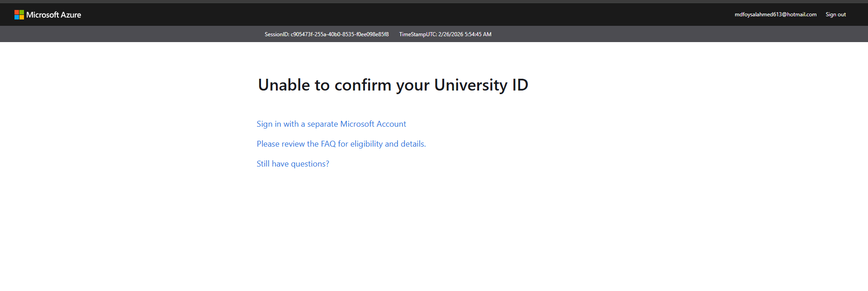Open 'Sign in with a separate Microsoft Account'

point(332,124)
